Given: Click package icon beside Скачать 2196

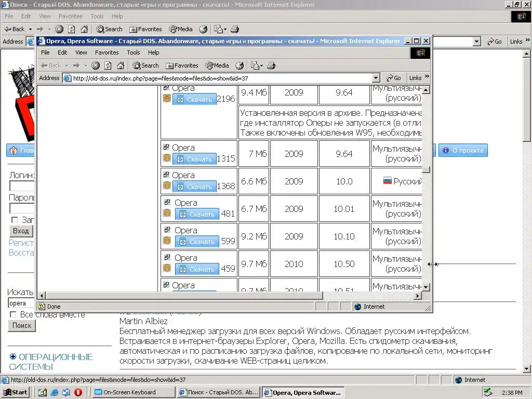Looking at the screenshot, I should click(x=167, y=98).
